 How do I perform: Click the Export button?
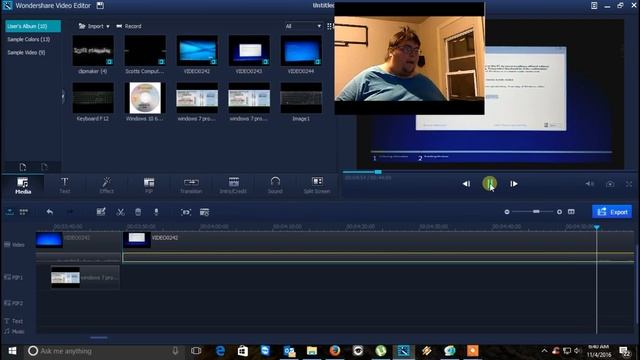coord(612,212)
